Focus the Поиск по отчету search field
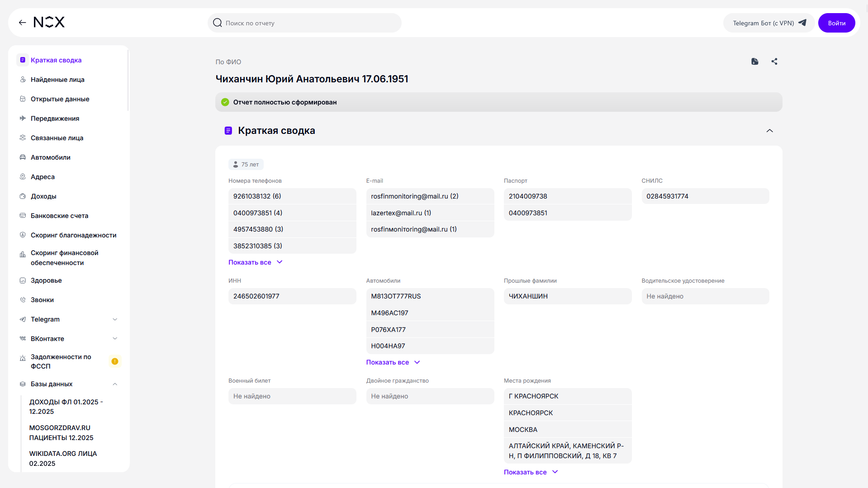 (x=304, y=23)
